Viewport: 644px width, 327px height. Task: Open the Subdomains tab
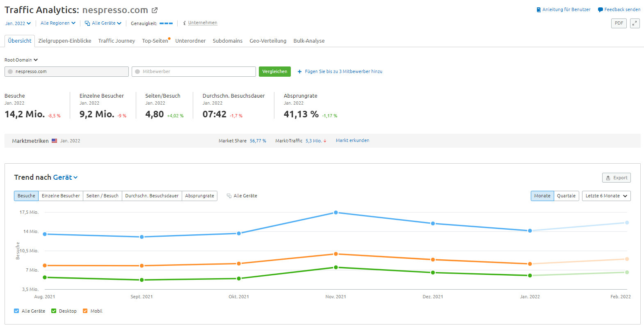pyautogui.click(x=228, y=41)
